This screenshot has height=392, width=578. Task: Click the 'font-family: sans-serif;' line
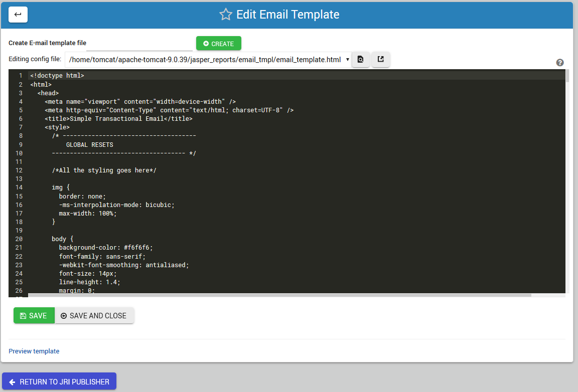pyautogui.click(x=102, y=257)
